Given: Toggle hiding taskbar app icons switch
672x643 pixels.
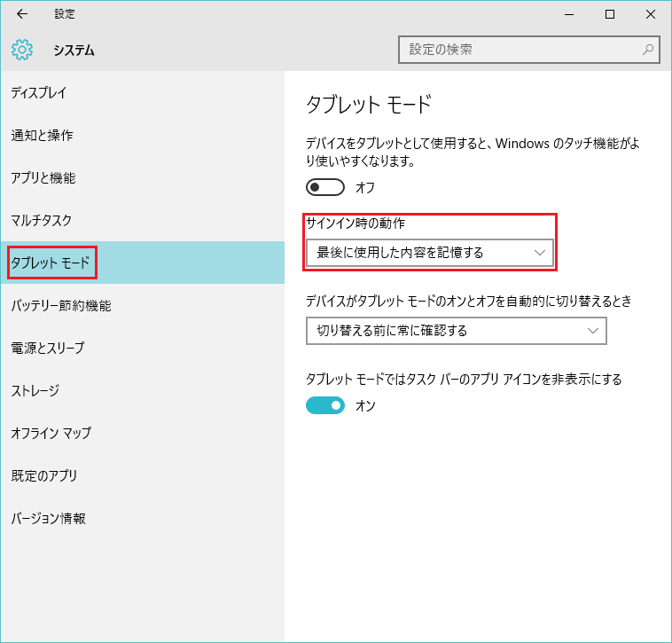Looking at the screenshot, I should pyautogui.click(x=324, y=405).
